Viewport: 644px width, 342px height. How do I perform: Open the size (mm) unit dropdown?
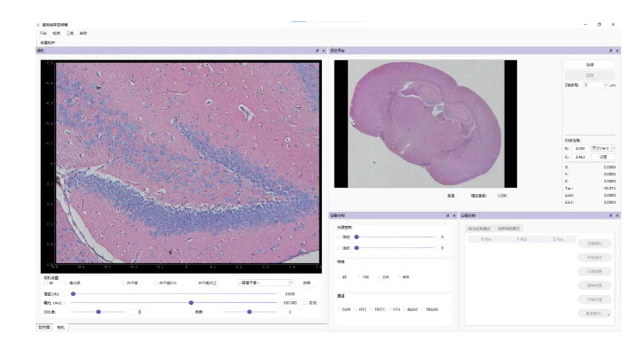click(x=603, y=148)
